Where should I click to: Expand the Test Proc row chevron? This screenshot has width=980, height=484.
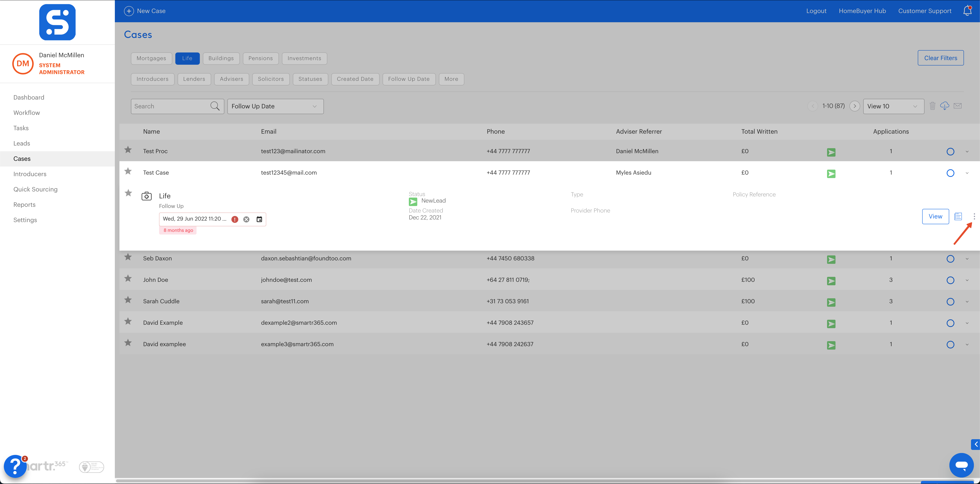(x=967, y=152)
